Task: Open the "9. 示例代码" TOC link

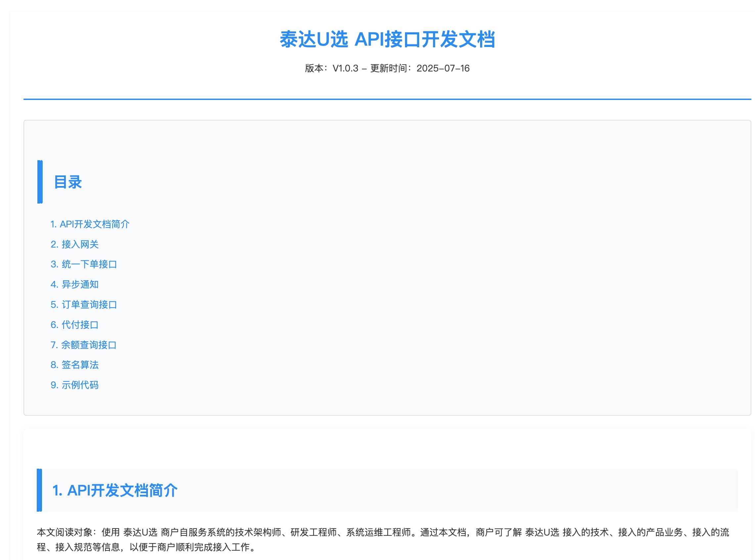Action: (75, 385)
